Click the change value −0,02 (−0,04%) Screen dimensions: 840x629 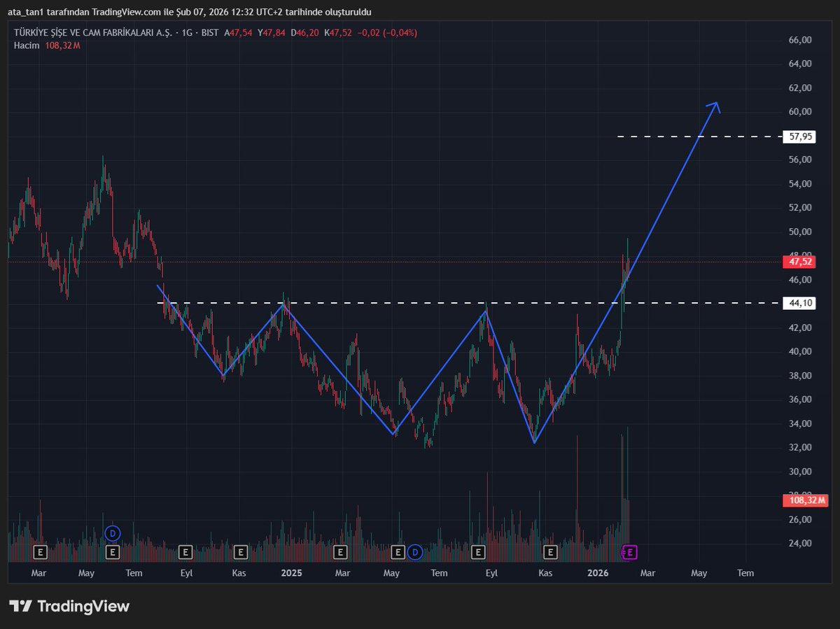tap(388, 33)
